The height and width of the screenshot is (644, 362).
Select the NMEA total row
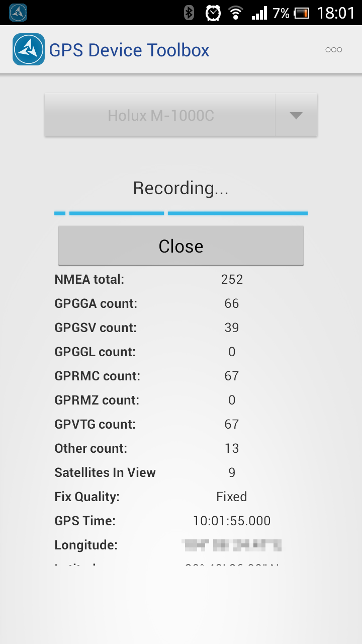pyautogui.click(x=181, y=279)
